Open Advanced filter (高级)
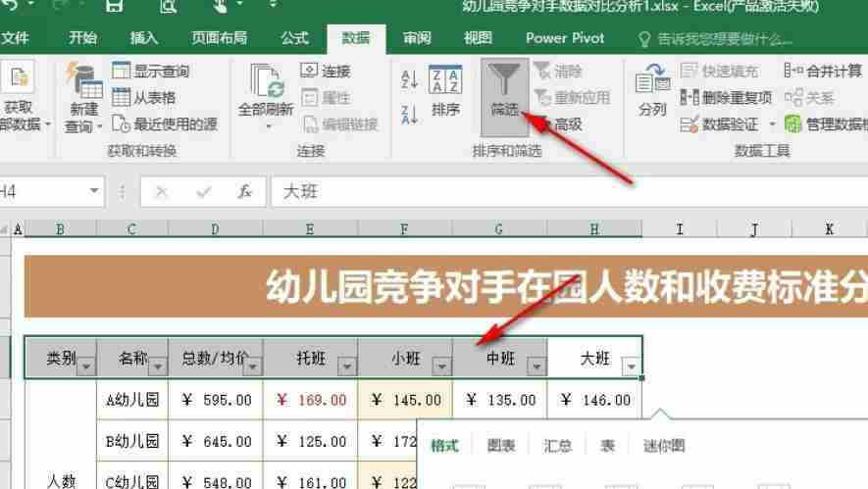The width and height of the screenshot is (868, 489). coord(559,124)
